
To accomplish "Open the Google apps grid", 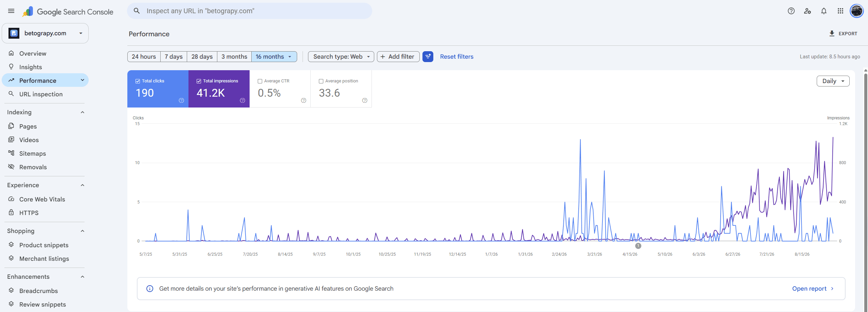I will pos(840,11).
